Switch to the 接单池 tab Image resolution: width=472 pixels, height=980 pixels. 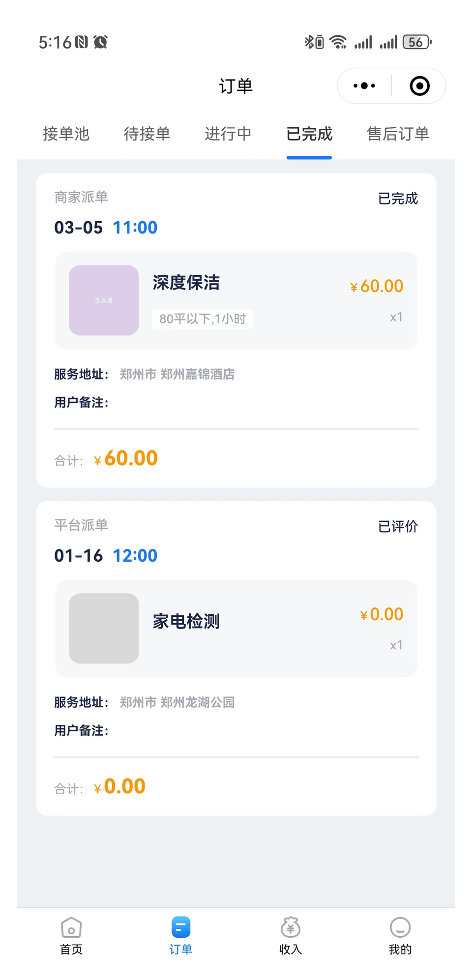pyautogui.click(x=66, y=134)
